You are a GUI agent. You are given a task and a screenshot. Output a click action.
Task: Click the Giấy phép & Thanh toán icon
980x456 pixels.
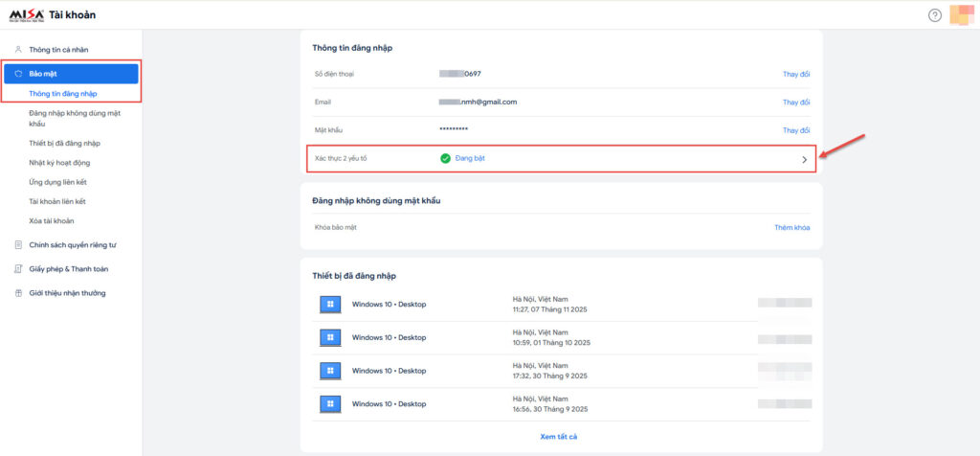coord(18,269)
